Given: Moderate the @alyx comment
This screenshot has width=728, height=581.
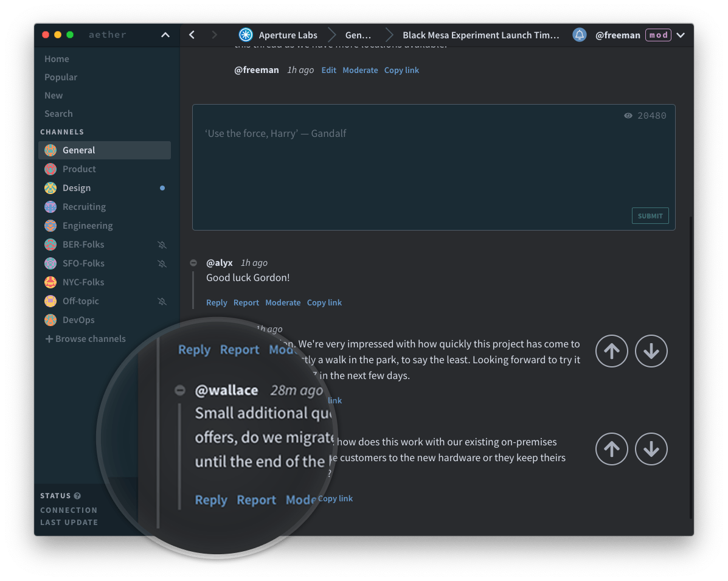Looking at the screenshot, I should 283,302.
